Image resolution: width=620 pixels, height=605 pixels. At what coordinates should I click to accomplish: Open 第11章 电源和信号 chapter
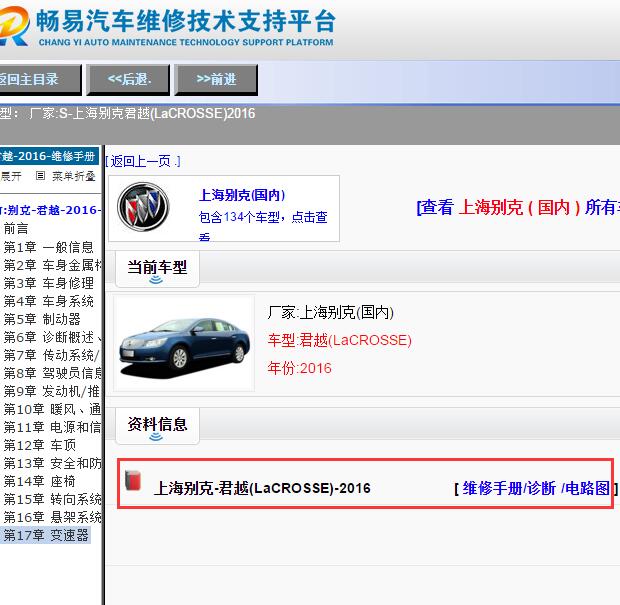tap(52, 427)
